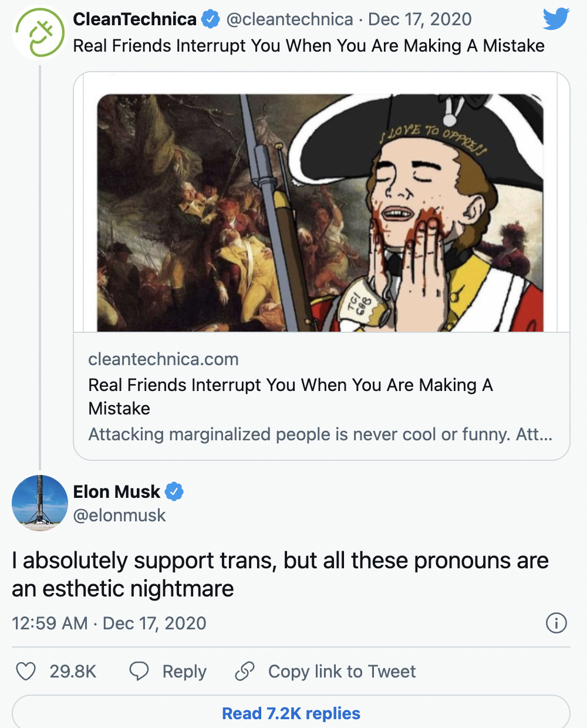Click CleanTechnica's blue verified badge
Screen dimensions: 587x728
pos(211,19)
